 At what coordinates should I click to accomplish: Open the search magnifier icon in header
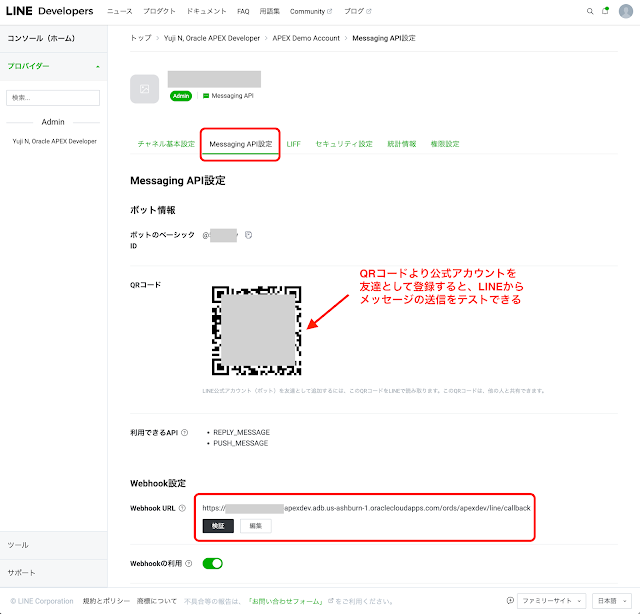[x=590, y=11]
